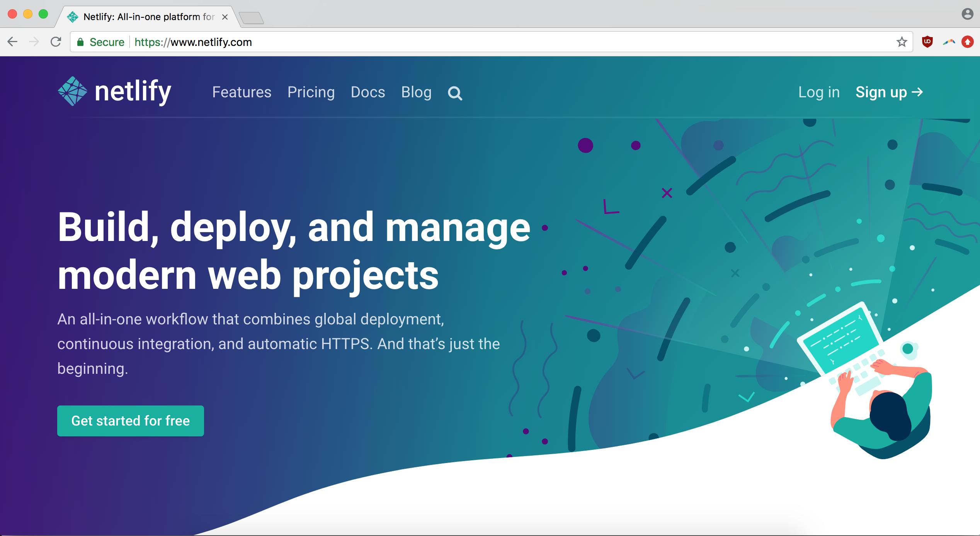Open the uBlock Origin extension icon
The width and height of the screenshot is (980, 536).
click(927, 42)
